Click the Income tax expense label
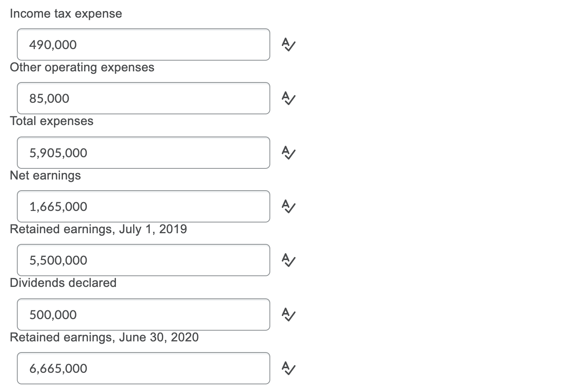Image resolution: width=585 pixels, height=392 pixels. 66,13
